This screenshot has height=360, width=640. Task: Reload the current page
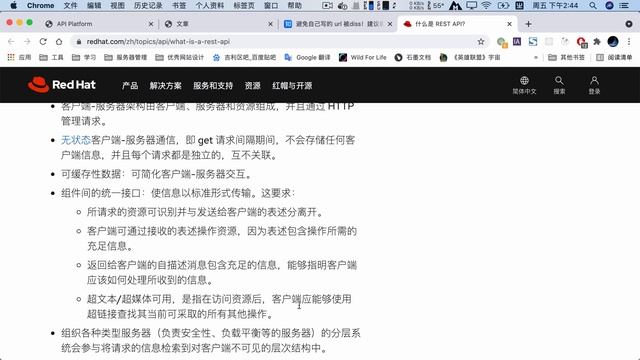tap(43, 41)
